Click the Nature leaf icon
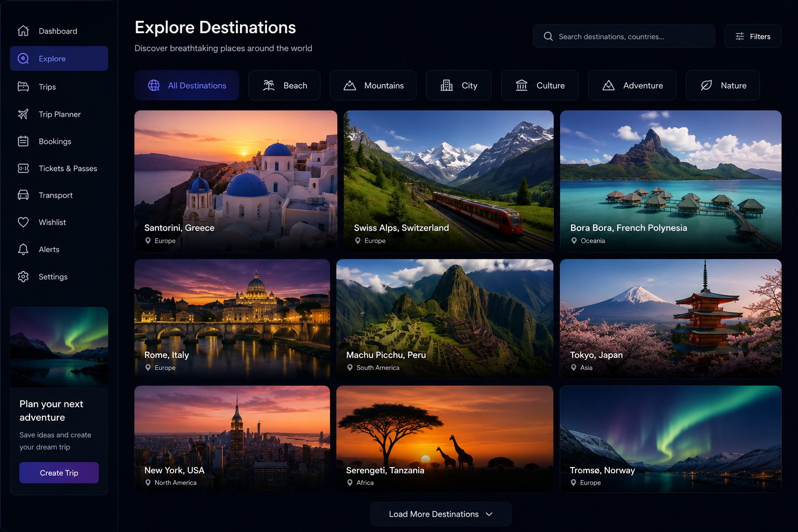The height and width of the screenshot is (532, 798). [x=707, y=85]
